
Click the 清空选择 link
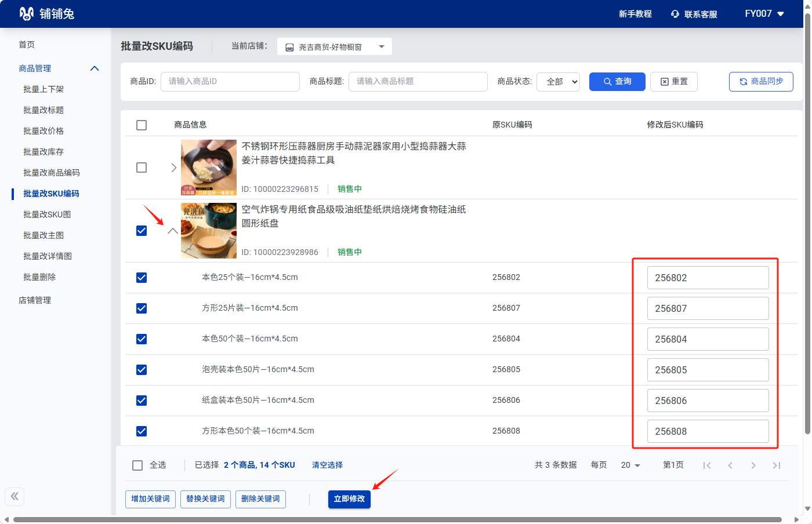327,465
